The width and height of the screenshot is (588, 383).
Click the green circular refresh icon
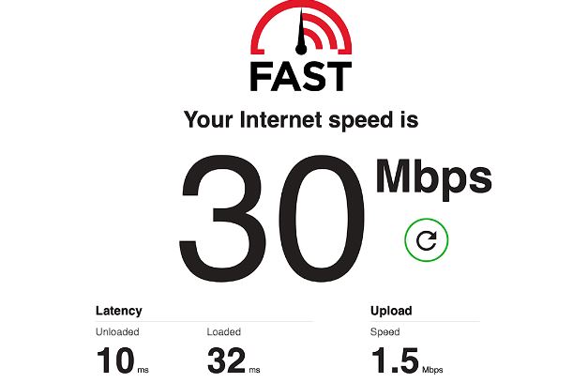(x=427, y=240)
